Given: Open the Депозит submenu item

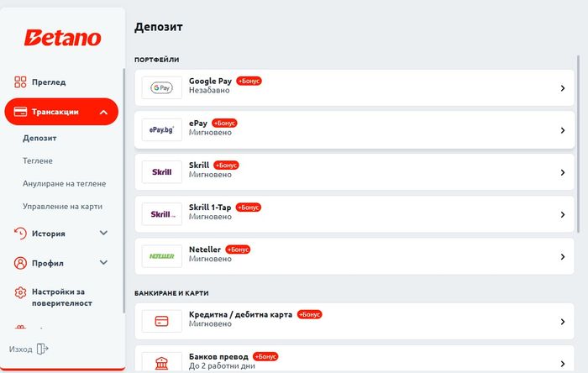Looking at the screenshot, I should point(39,138).
